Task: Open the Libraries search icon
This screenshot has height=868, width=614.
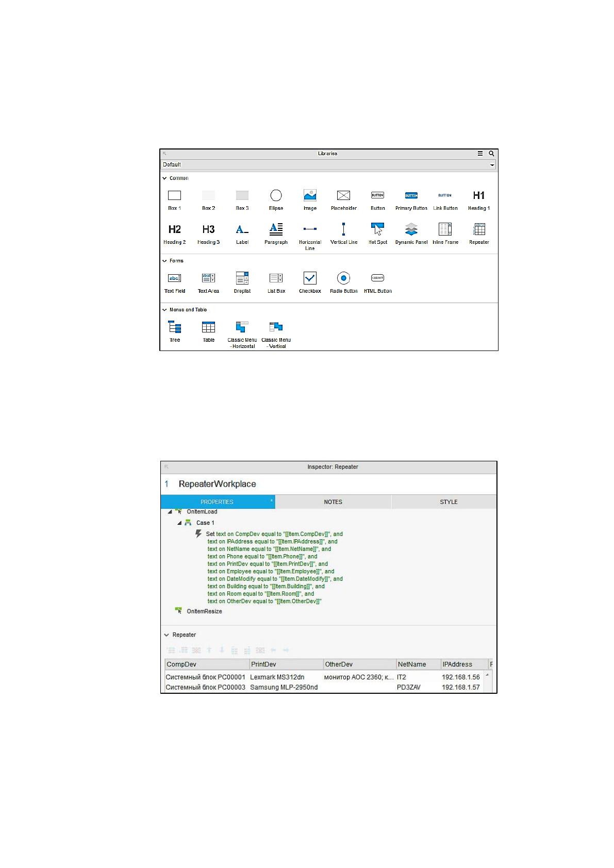Action: click(491, 154)
